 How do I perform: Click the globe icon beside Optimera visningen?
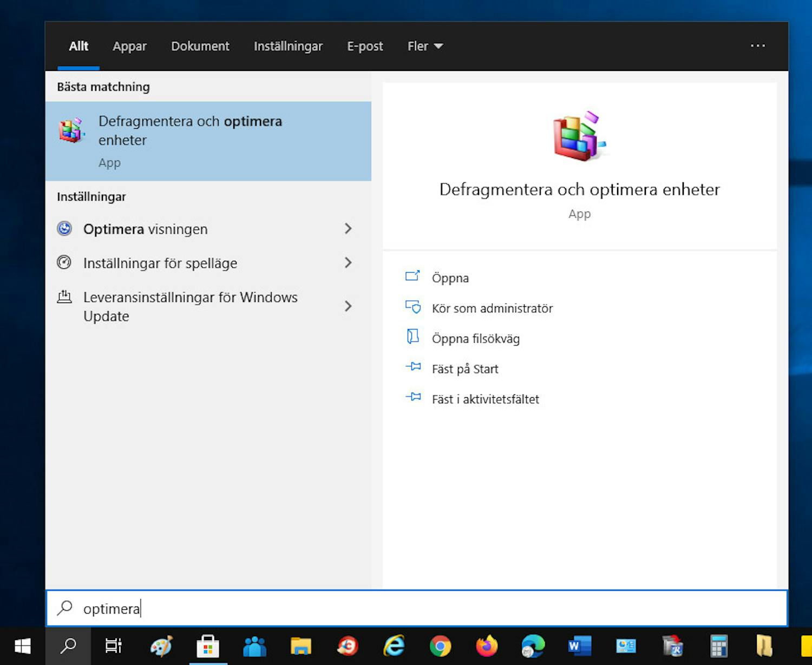click(x=64, y=228)
